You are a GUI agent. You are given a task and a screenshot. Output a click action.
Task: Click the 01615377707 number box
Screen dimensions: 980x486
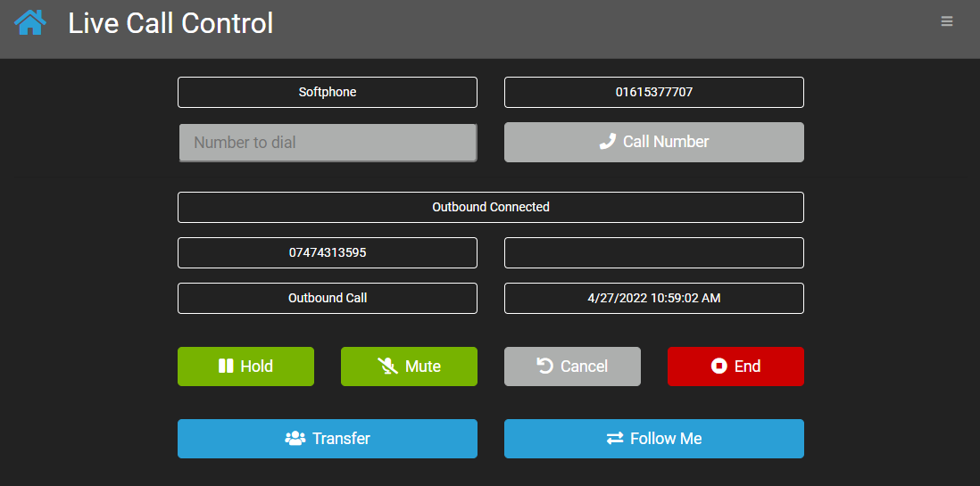[653, 93]
